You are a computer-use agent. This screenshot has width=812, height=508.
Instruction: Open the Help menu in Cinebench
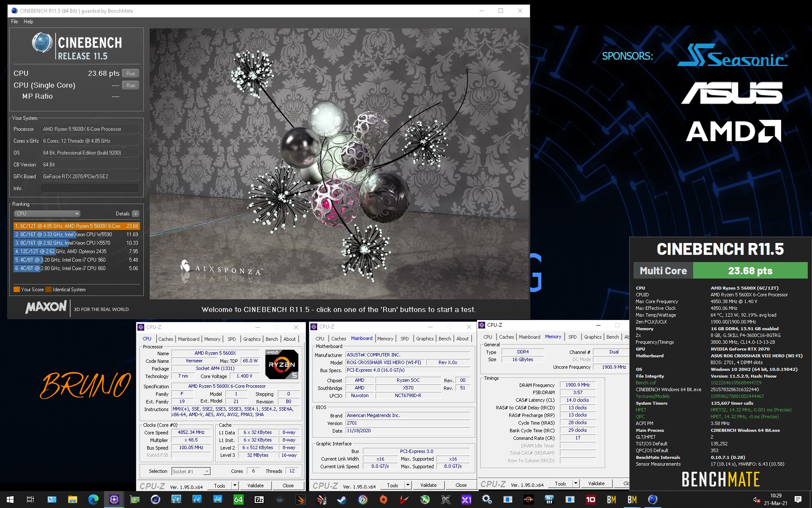point(28,22)
